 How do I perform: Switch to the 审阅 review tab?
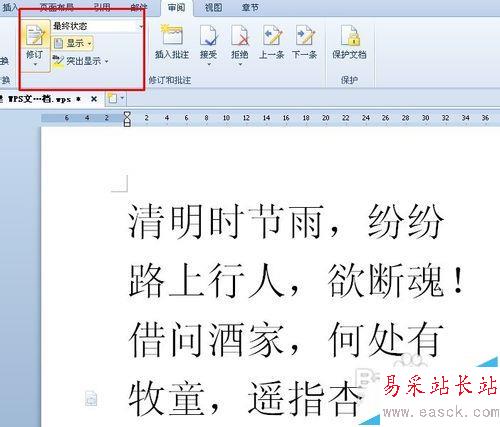[176, 7]
